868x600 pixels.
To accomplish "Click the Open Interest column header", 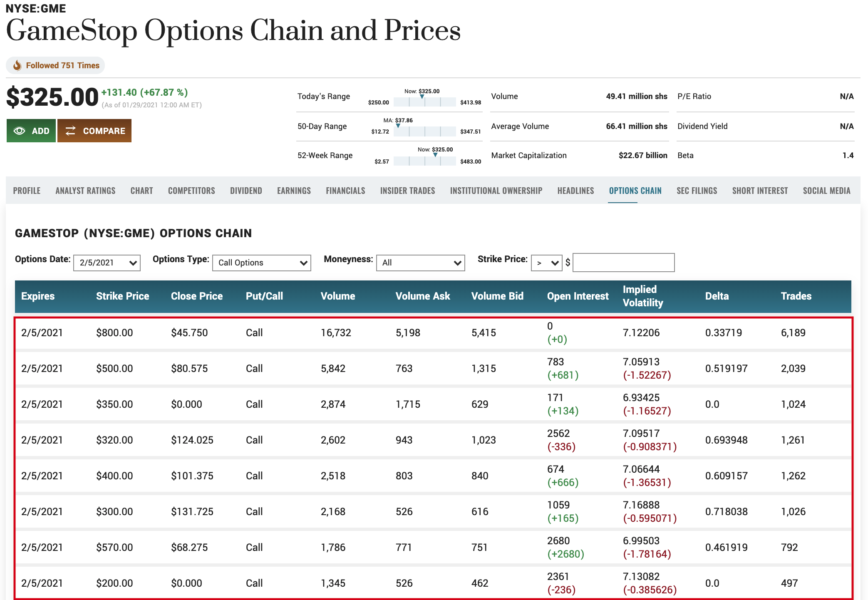I will (x=578, y=296).
